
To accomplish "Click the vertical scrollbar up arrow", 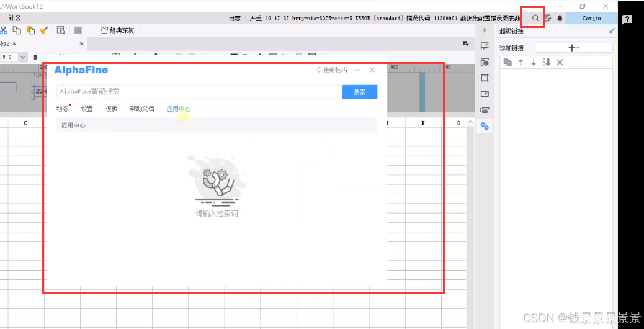I will tap(470, 123).
